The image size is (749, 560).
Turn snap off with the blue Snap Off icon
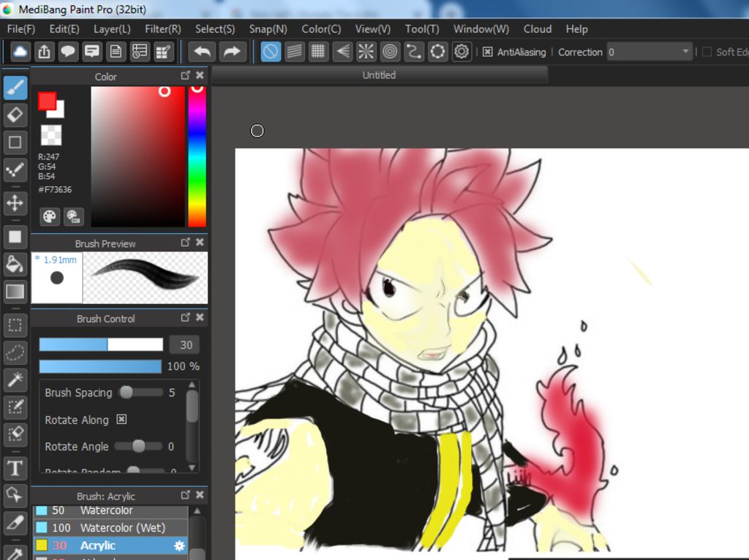[271, 52]
